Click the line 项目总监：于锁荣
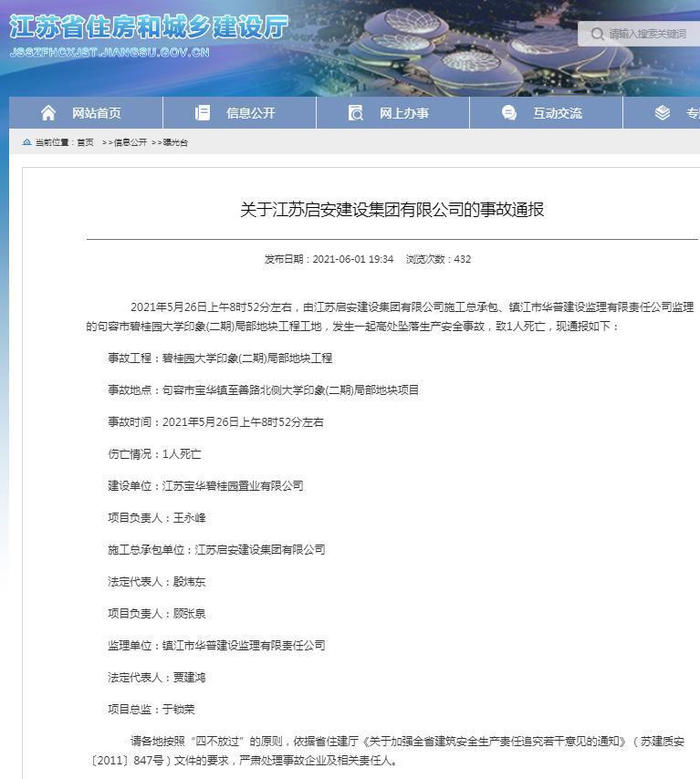 point(151,709)
